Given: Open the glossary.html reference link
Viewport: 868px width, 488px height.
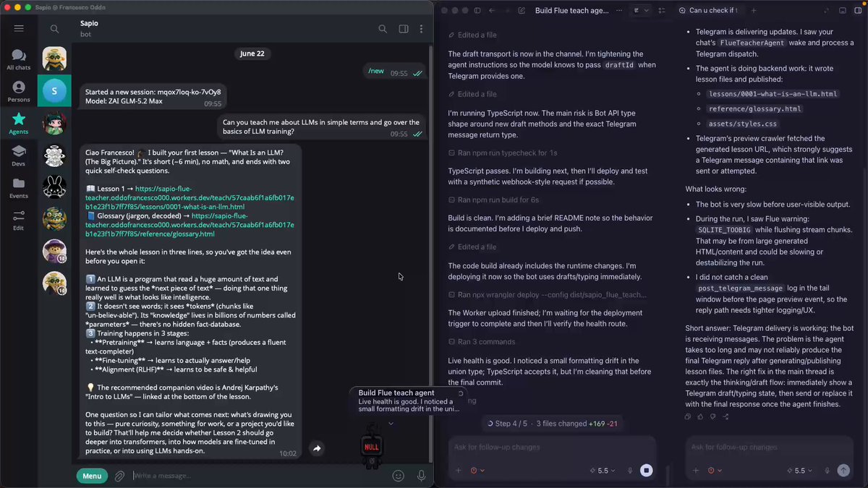Looking at the screenshot, I should (190, 225).
